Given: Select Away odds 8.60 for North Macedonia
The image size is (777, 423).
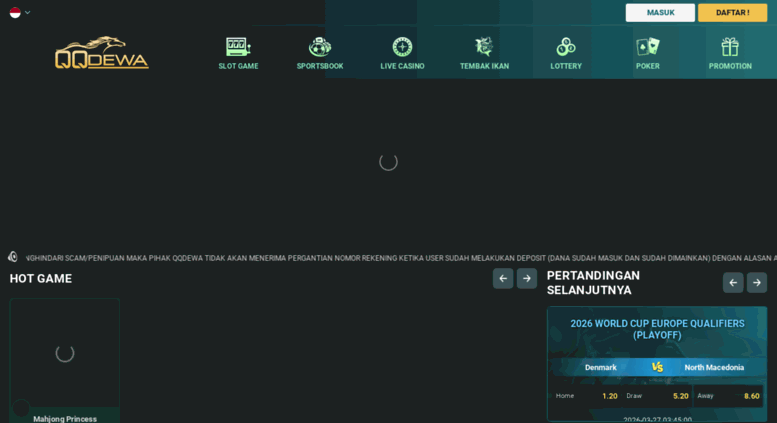Looking at the screenshot, I should (x=728, y=396).
